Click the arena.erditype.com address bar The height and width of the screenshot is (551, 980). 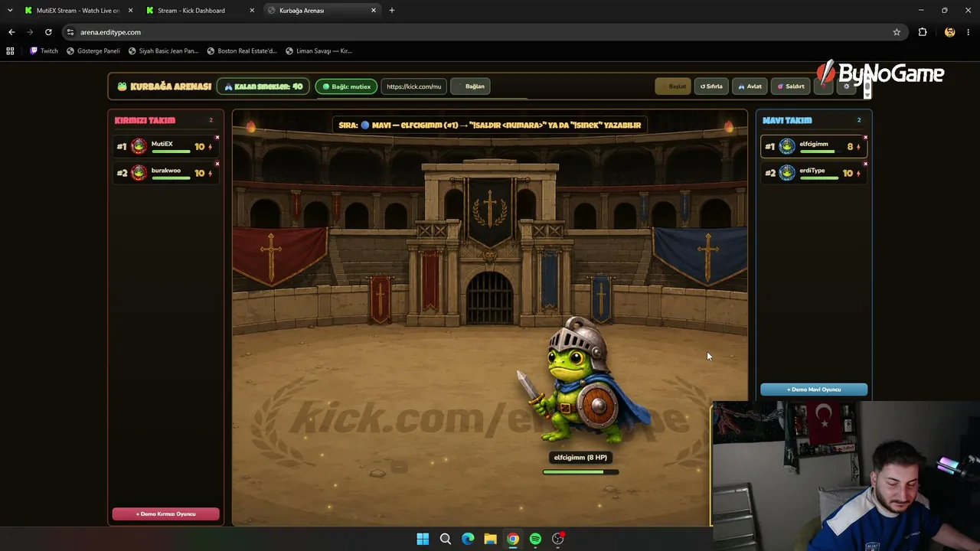click(x=482, y=32)
